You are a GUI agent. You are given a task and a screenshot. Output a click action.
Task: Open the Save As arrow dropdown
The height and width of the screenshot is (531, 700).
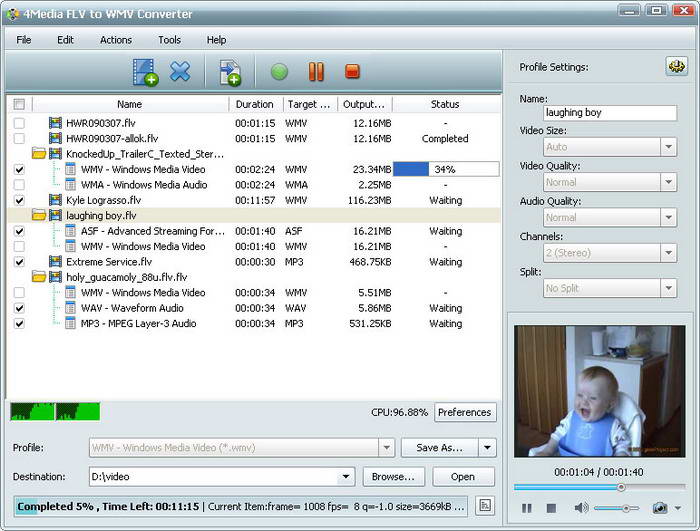(488, 447)
